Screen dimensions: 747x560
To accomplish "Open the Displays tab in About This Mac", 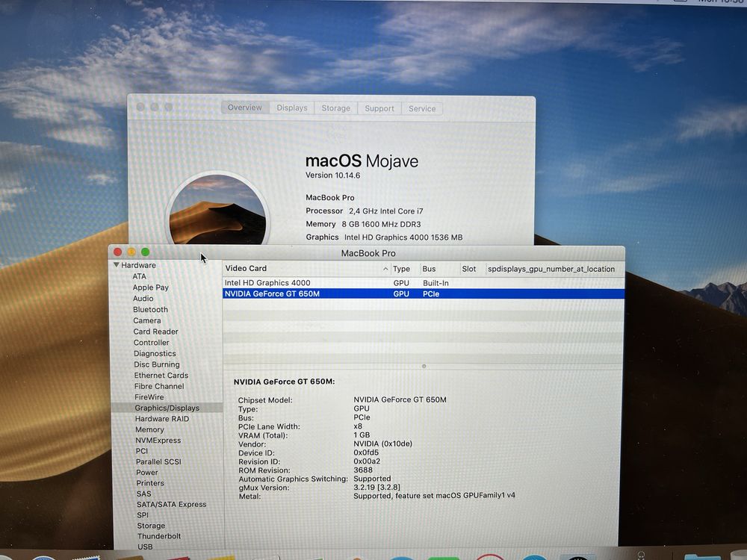I will [x=292, y=108].
